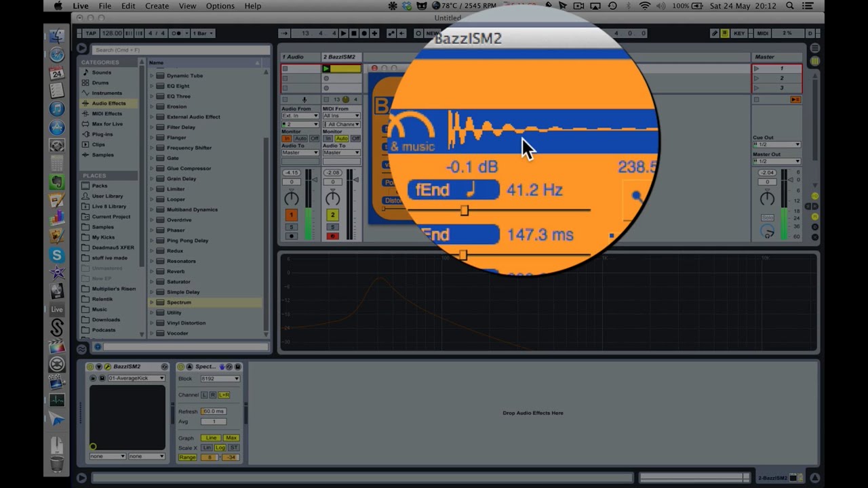This screenshot has width=868, height=488.
Task: Toggle the metronome button
Action: pos(178,33)
